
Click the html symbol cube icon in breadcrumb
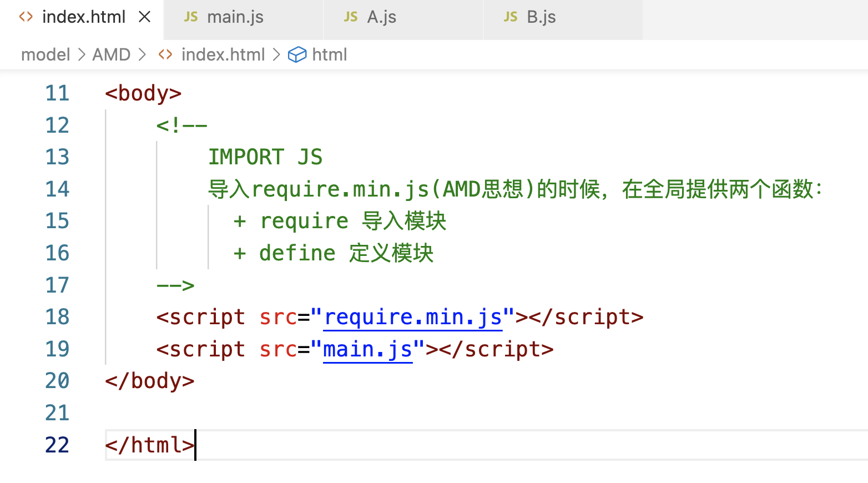click(x=297, y=54)
